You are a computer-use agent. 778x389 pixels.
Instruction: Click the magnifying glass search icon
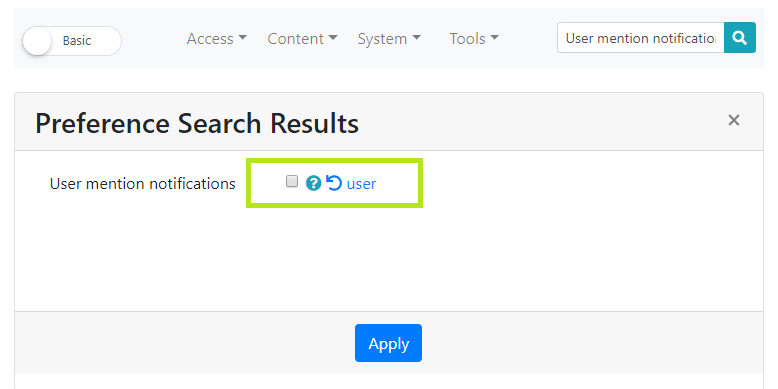pyautogui.click(x=740, y=38)
